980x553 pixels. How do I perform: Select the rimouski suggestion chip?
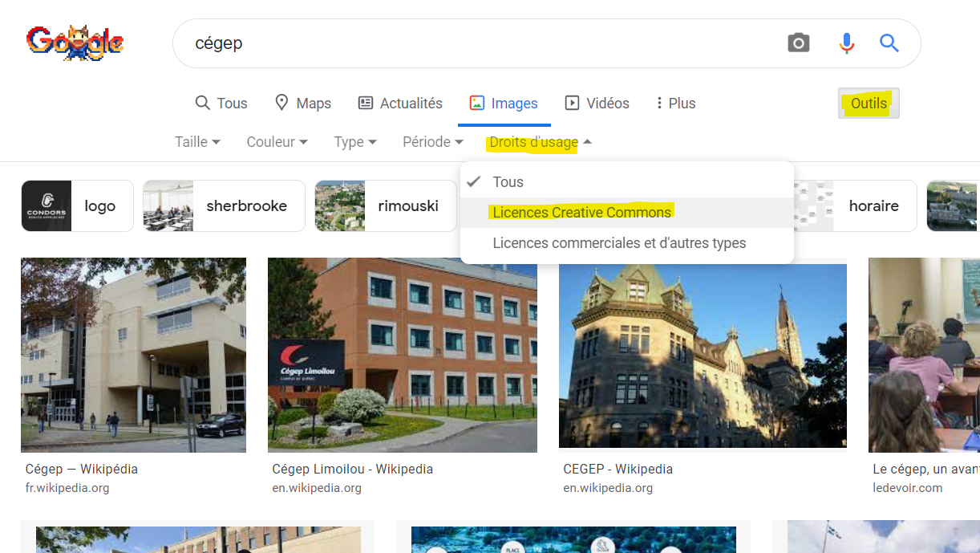(x=386, y=206)
